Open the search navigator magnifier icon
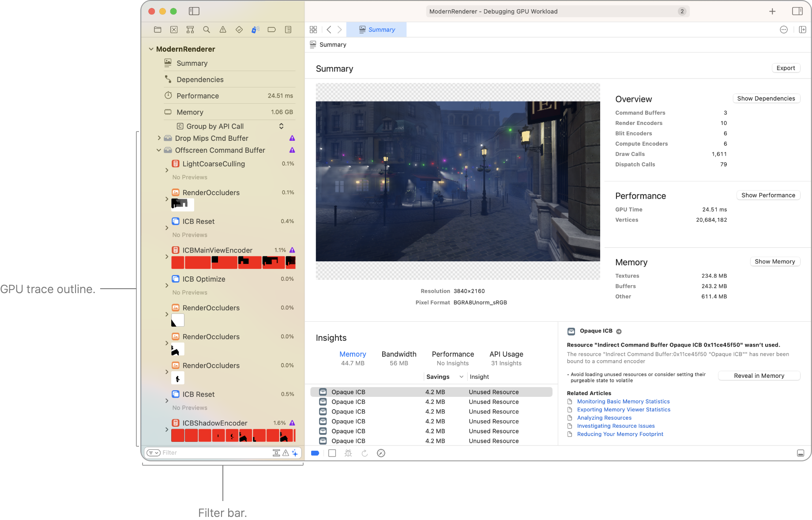Screen dimensions: 812x520 207,30
